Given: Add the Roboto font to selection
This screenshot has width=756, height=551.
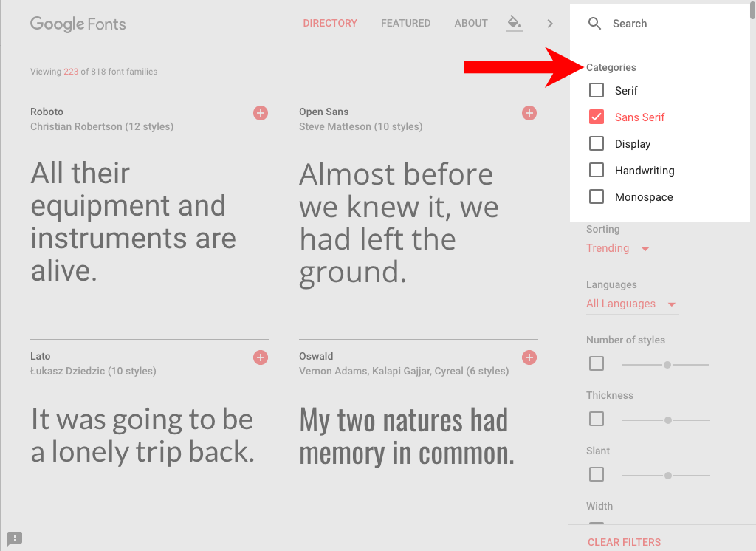Looking at the screenshot, I should pyautogui.click(x=261, y=113).
